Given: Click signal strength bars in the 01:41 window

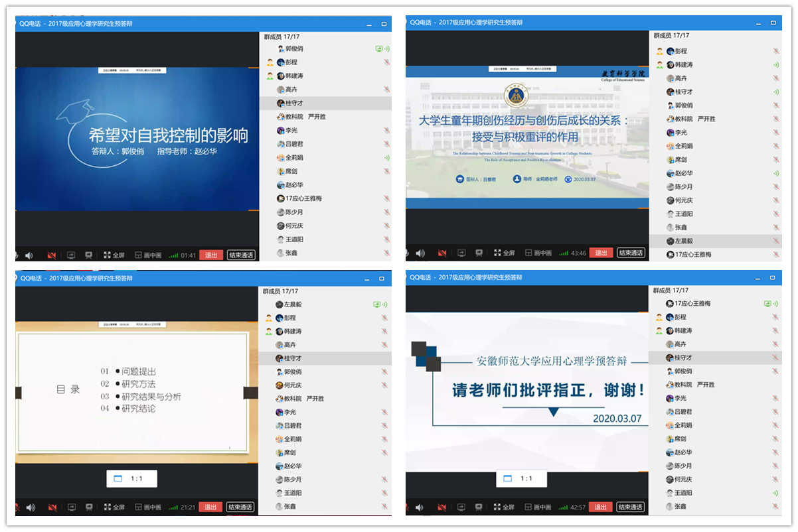Looking at the screenshot, I should [x=174, y=255].
